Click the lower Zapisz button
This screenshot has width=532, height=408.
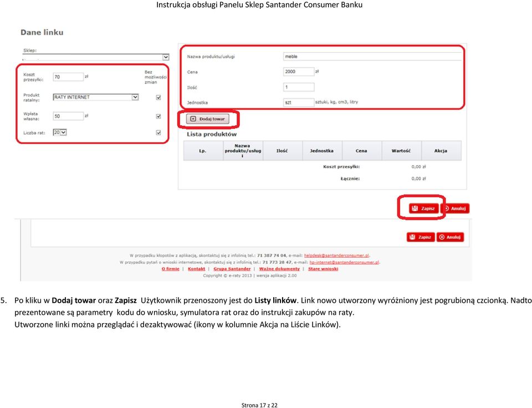coord(421,237)
